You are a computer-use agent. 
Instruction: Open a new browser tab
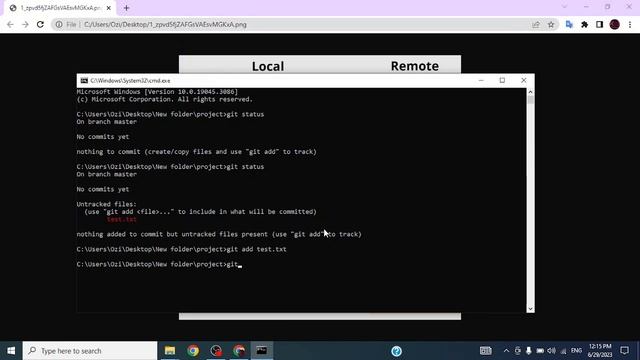tap(127, 8)
